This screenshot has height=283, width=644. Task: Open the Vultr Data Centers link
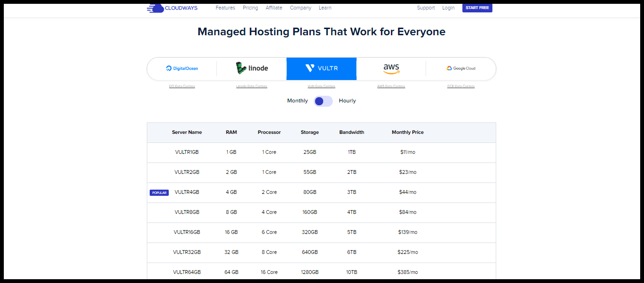pyautogui.click(x=321, y=86)
